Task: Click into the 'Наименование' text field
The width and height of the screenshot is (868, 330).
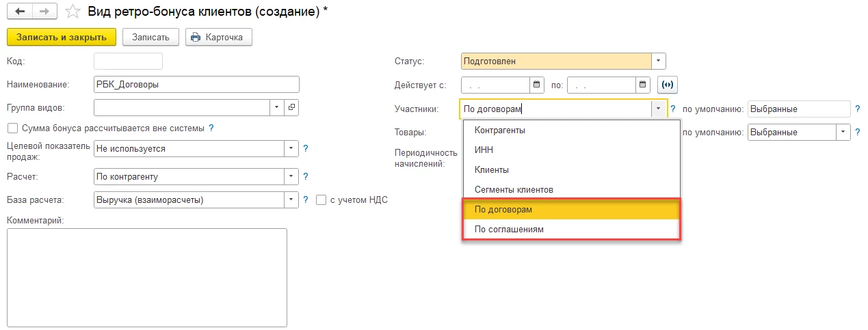Action: [x=197, y=85]
